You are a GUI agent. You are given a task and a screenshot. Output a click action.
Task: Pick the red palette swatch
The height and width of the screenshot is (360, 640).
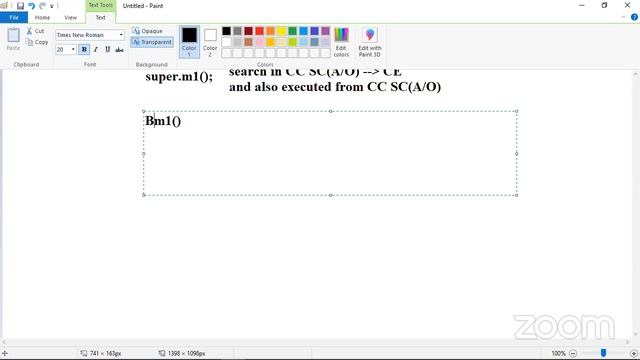[x=260, y=31]
